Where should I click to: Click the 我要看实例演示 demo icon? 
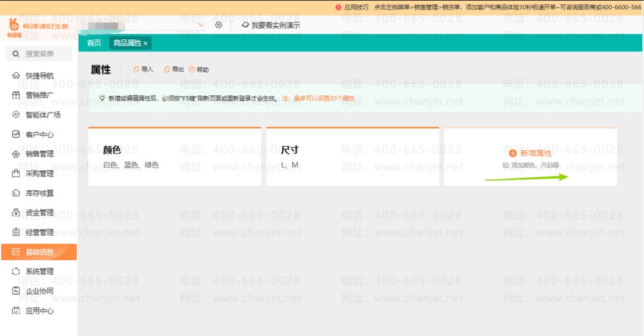tap(245, 25)
